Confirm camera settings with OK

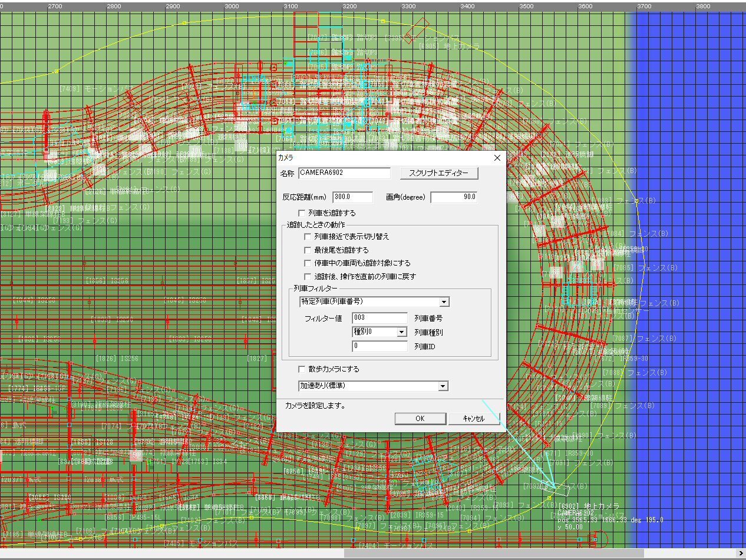420,418
